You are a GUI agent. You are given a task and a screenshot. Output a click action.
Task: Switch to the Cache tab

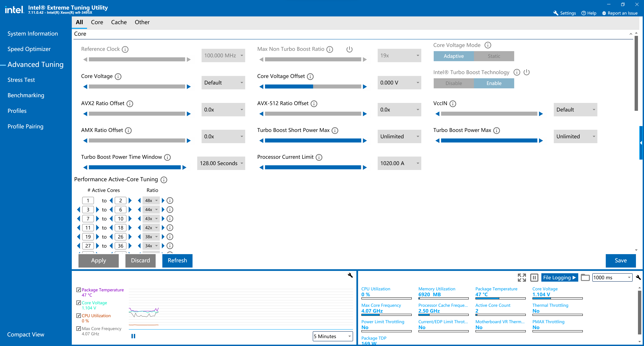pos(119,22)
